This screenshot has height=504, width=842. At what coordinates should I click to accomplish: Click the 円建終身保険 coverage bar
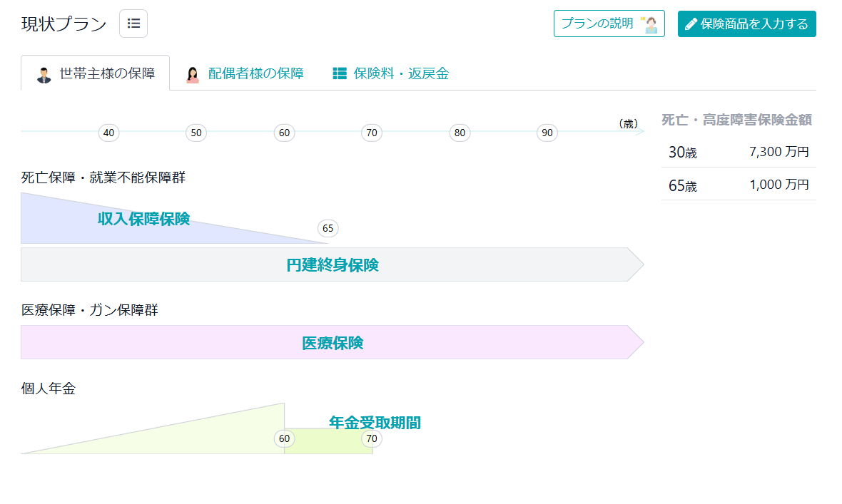click(332, 264)
